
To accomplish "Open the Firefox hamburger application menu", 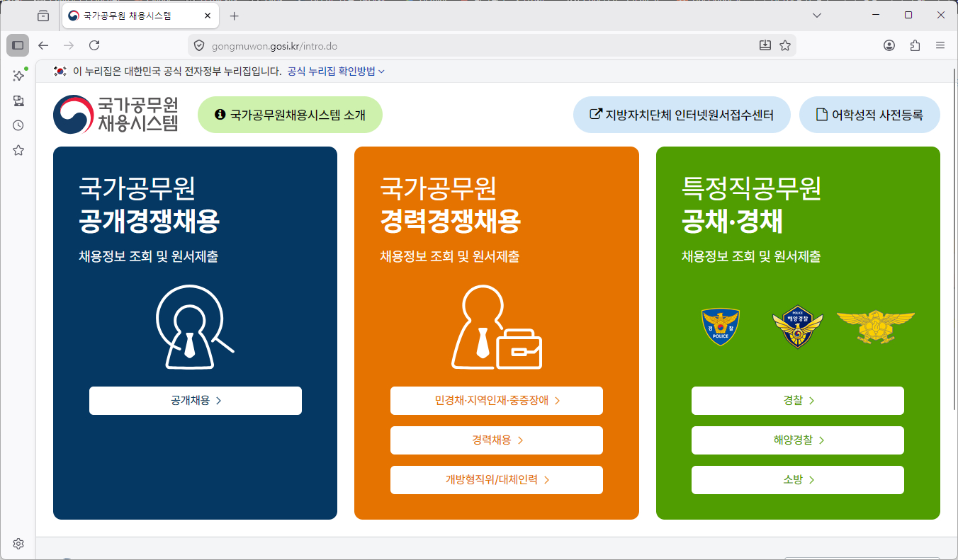I will tap(940, 45).
